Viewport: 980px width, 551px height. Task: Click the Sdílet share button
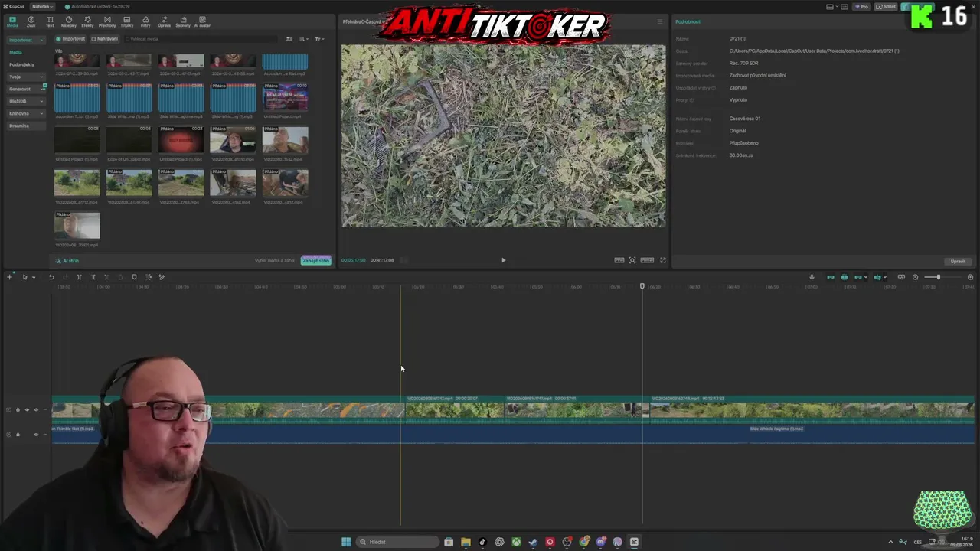pyautogui.click(x=887, y=6)
